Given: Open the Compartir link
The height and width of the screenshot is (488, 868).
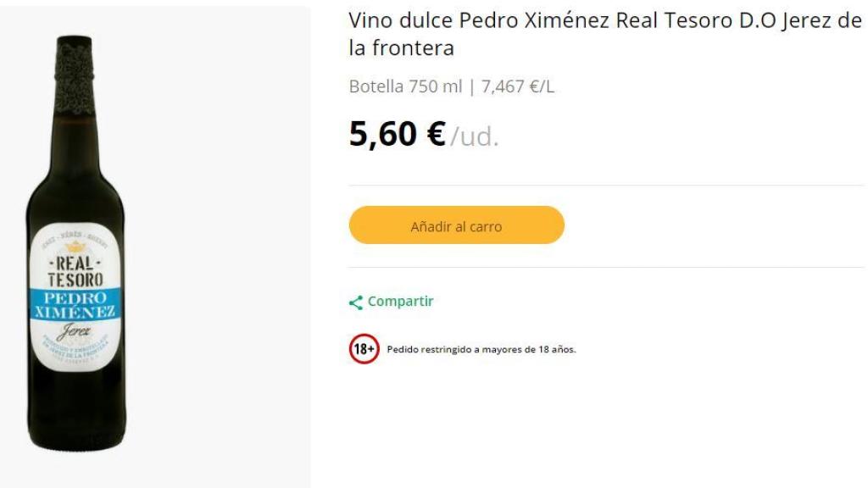Looking at the screenshot, I should point(398,300).
